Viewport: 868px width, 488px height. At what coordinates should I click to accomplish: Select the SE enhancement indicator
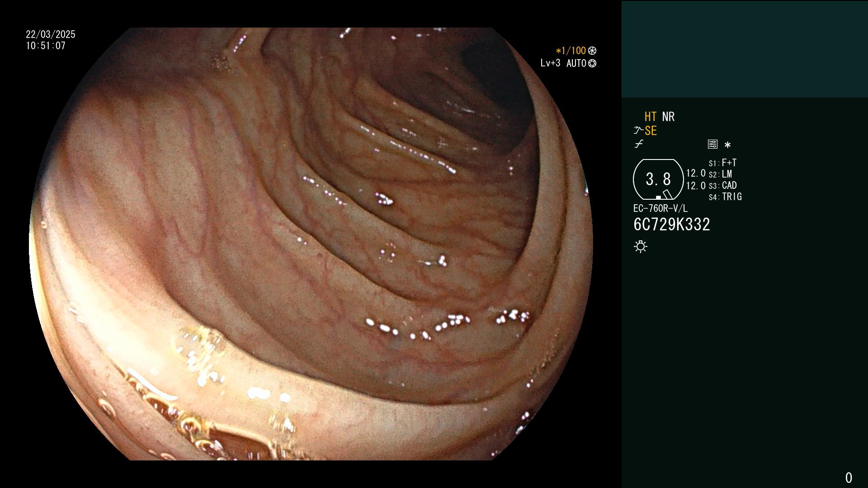651,131
